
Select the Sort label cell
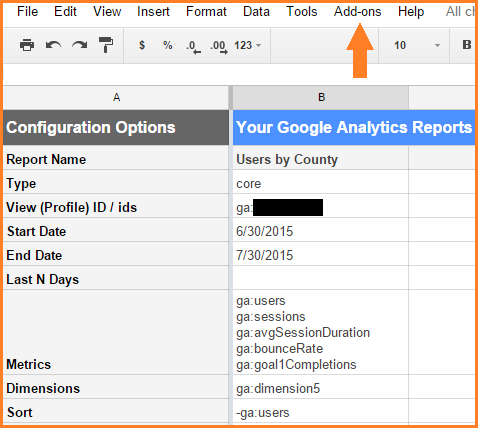pyautogui.click(x=116, y=411)
